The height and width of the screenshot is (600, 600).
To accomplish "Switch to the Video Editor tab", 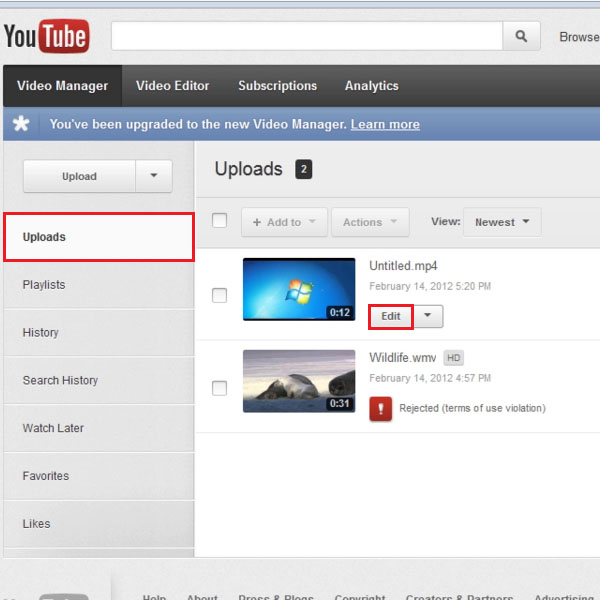I will tap(173, 86).
